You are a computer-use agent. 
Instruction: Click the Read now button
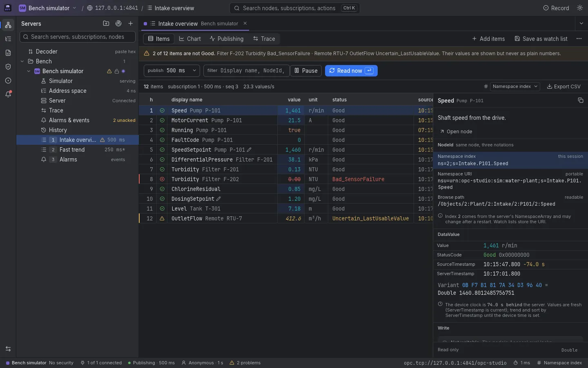coord(351,71)
